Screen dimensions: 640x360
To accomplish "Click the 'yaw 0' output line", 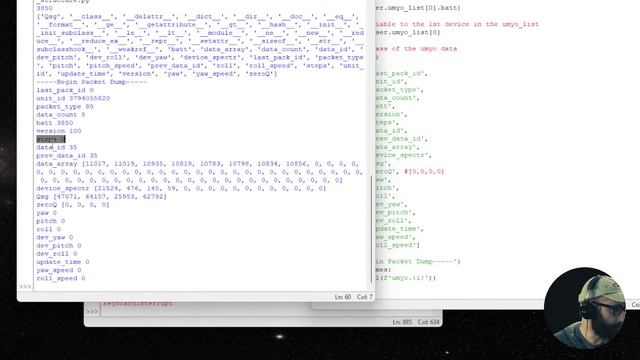I will (x=47, y=213).
